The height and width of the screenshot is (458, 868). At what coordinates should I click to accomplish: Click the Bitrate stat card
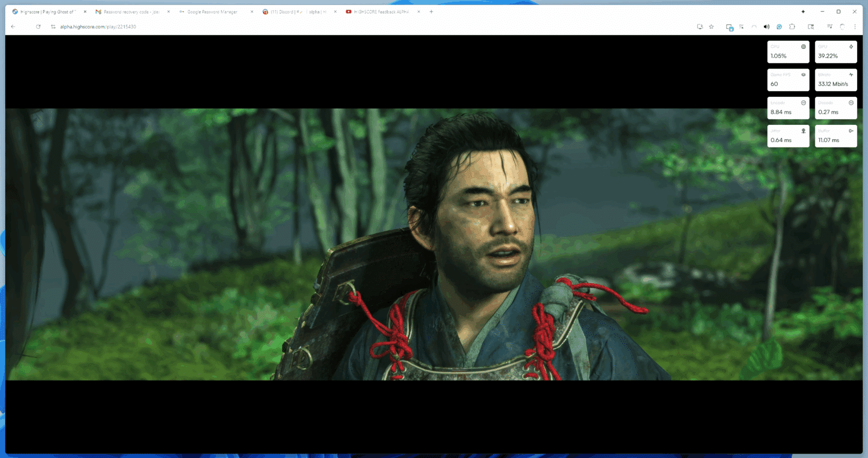[836, 80]
